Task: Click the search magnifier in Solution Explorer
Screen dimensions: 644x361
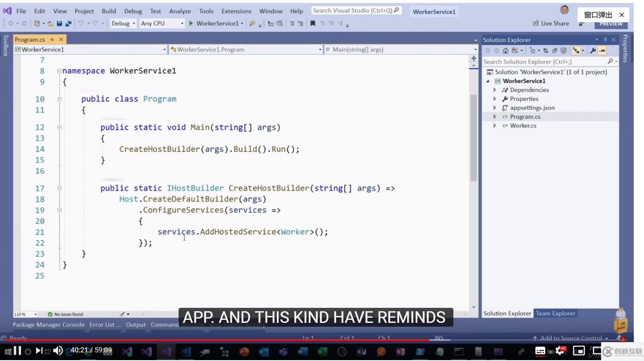Action: 610,61
